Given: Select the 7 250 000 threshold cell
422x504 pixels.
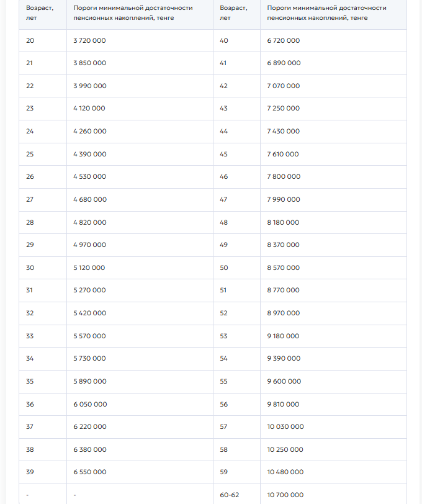Looking at the screenshot, I should [284, 108].
